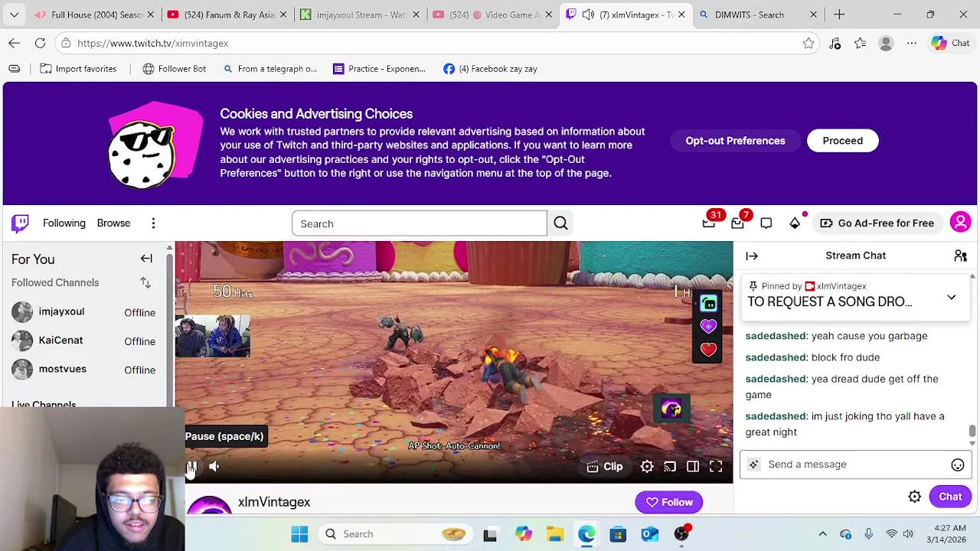Mute the stream volume
Viewport: 980px width, 551px height.
pos(214,467)
